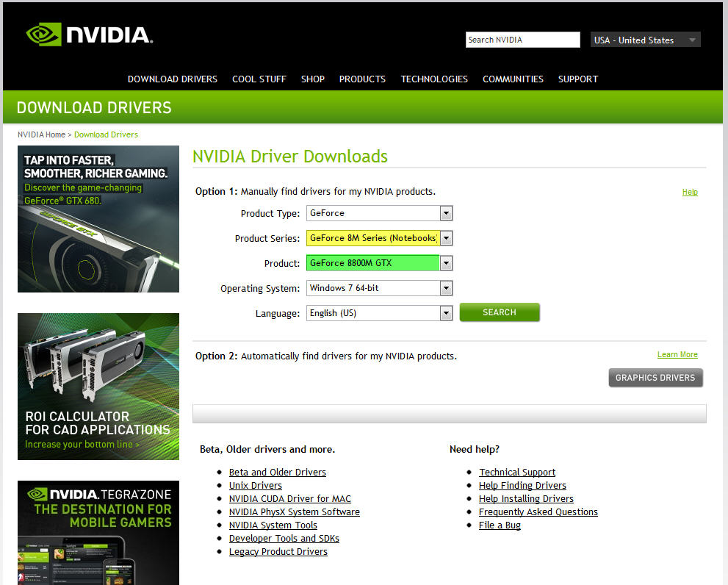Screen dimensions: 728x585
Task: Open the Technical Support link
Action: tap(517, 472)
